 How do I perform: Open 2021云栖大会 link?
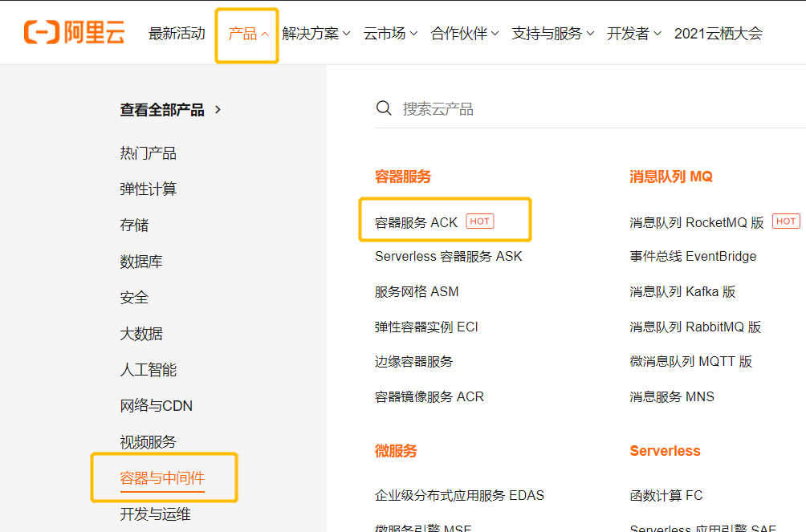click(x=718, y=34)
